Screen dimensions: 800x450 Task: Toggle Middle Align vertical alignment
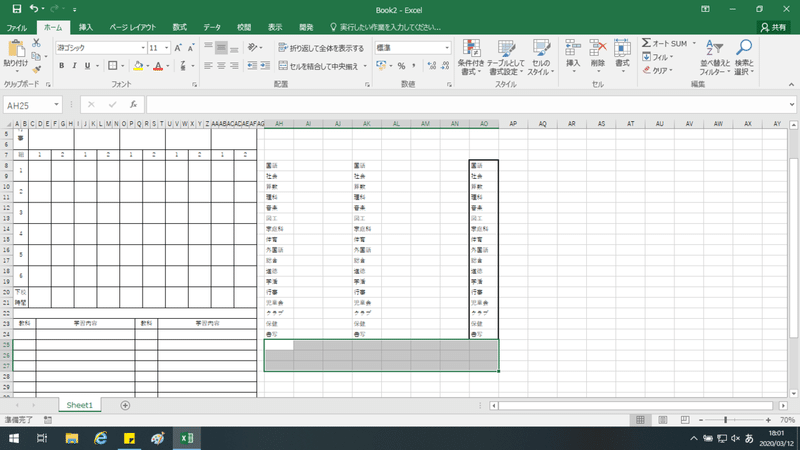221,47
